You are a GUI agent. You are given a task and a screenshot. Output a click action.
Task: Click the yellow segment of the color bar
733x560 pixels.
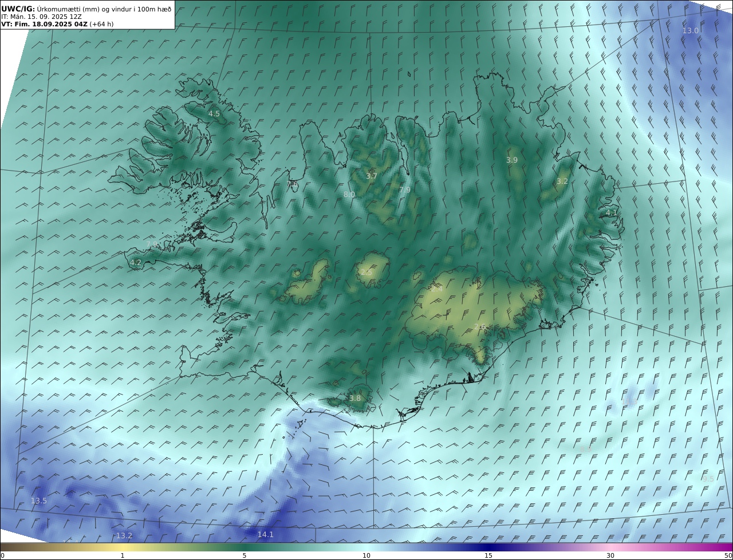pos(122,547)
